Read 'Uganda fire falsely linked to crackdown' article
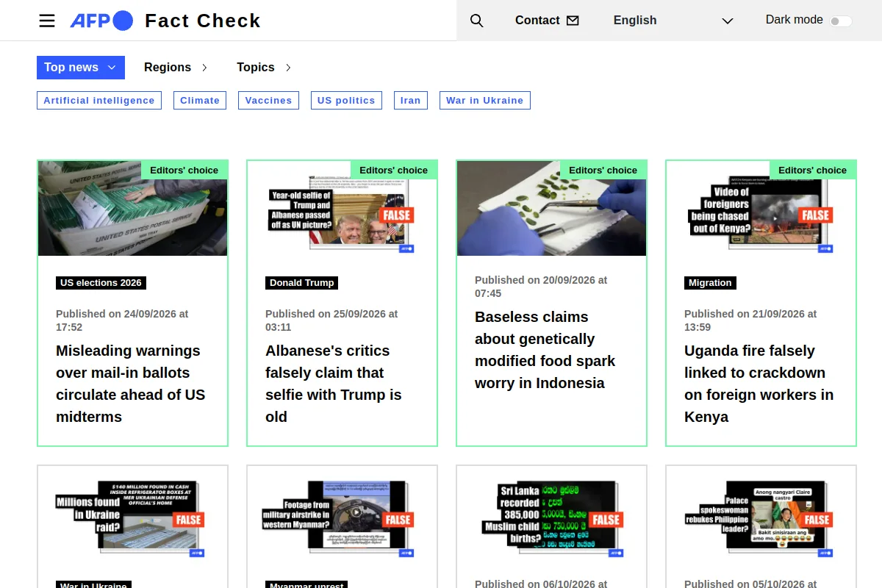Viewport: 882px width, 588px height. [759, 384]
